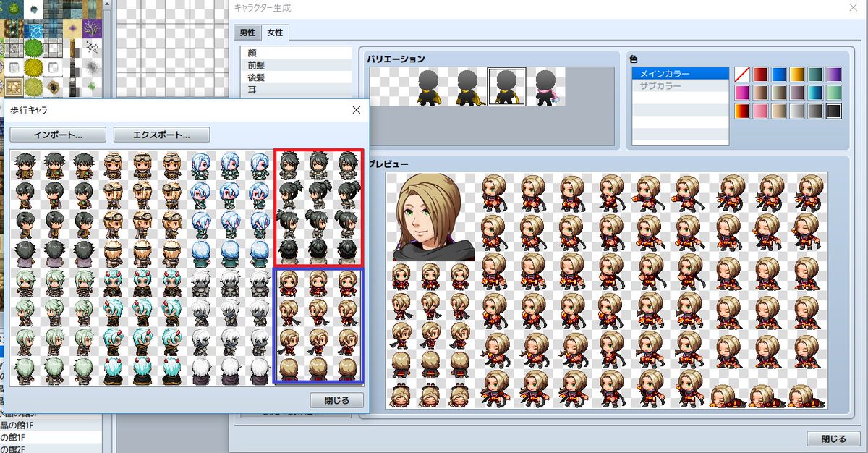The height and width of the screenshot is (453, 868).
Task: Click 閉じる in the キャラクター生成 window
Action: click(833, 439)
